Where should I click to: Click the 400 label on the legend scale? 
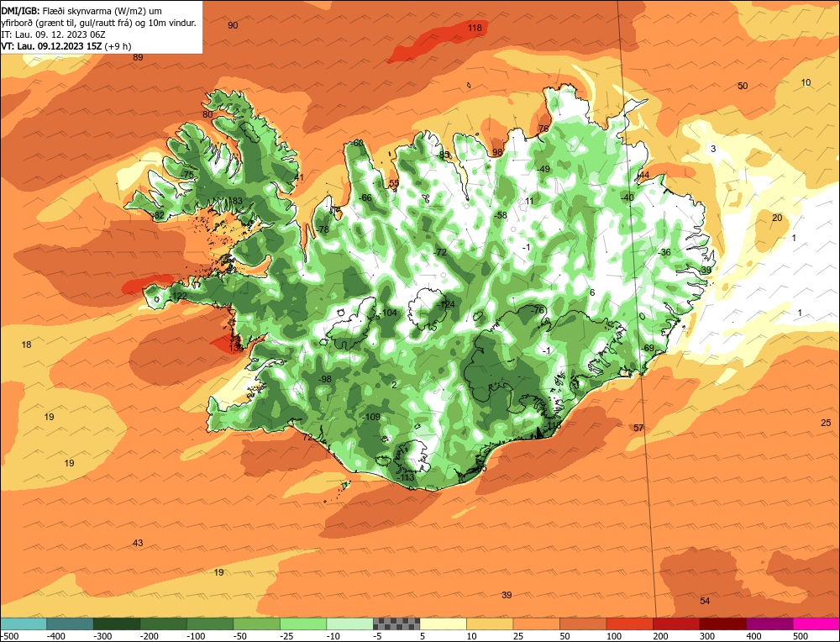753,636
